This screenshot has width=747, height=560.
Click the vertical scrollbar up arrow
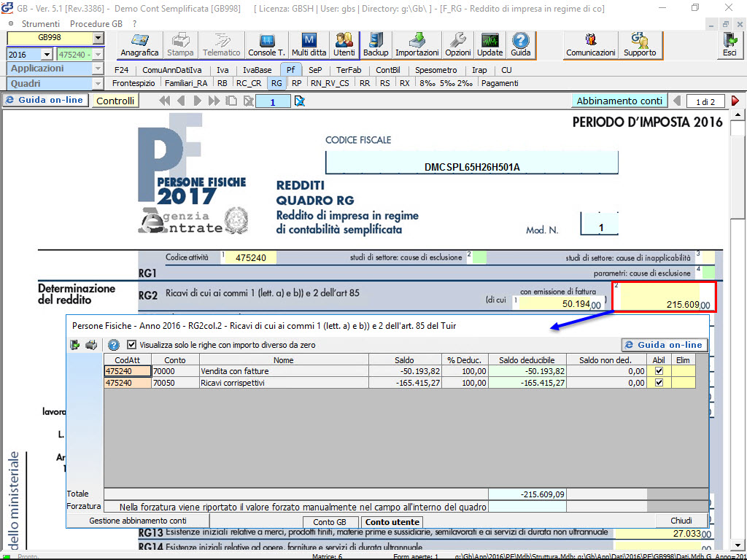[x=738, y=114]
